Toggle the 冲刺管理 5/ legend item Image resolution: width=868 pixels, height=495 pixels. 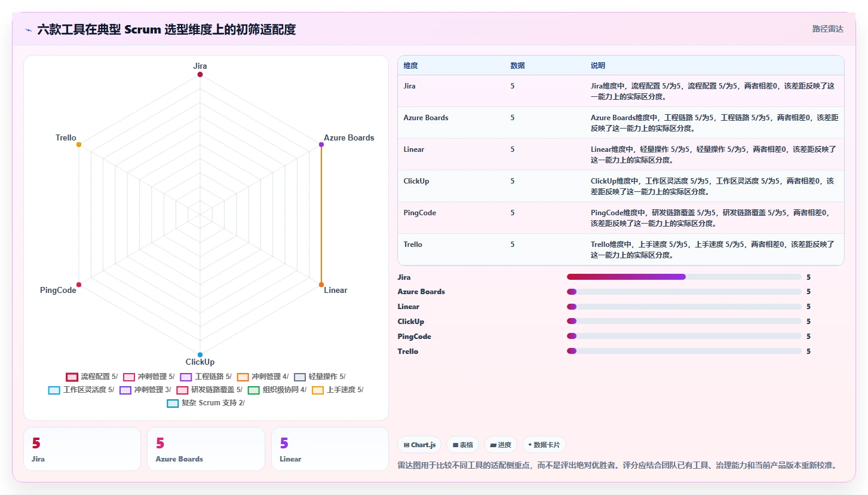[149, 377]
